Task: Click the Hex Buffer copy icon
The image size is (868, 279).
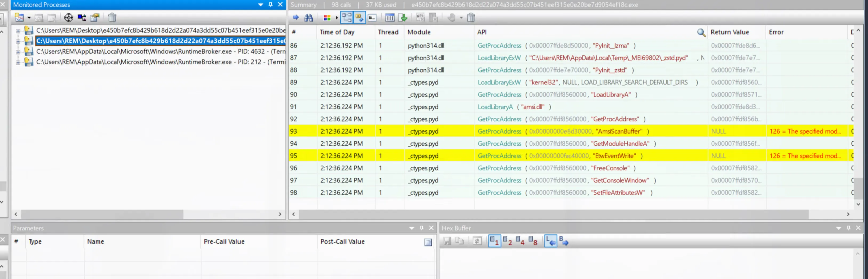Action: (460, 241)
